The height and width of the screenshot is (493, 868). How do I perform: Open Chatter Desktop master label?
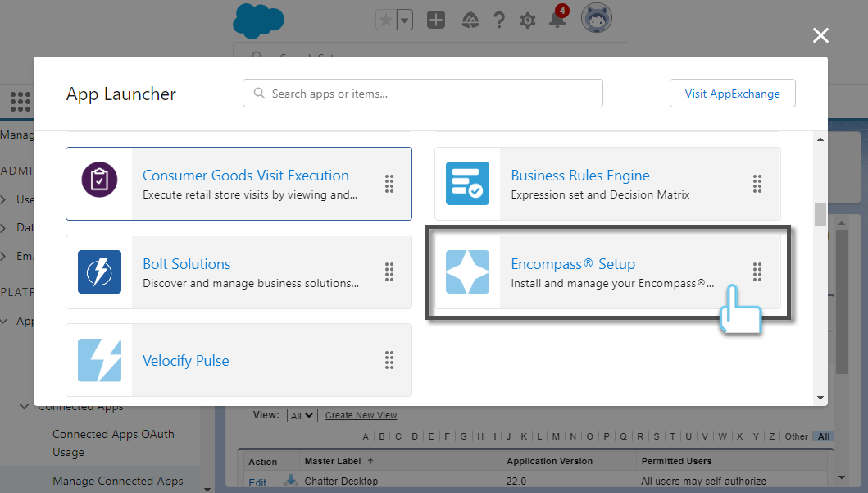(x=341, y=481)
